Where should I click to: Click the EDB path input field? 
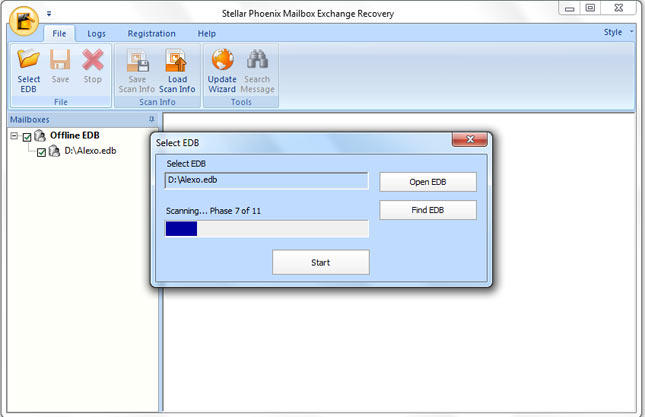tap(267, 181)
